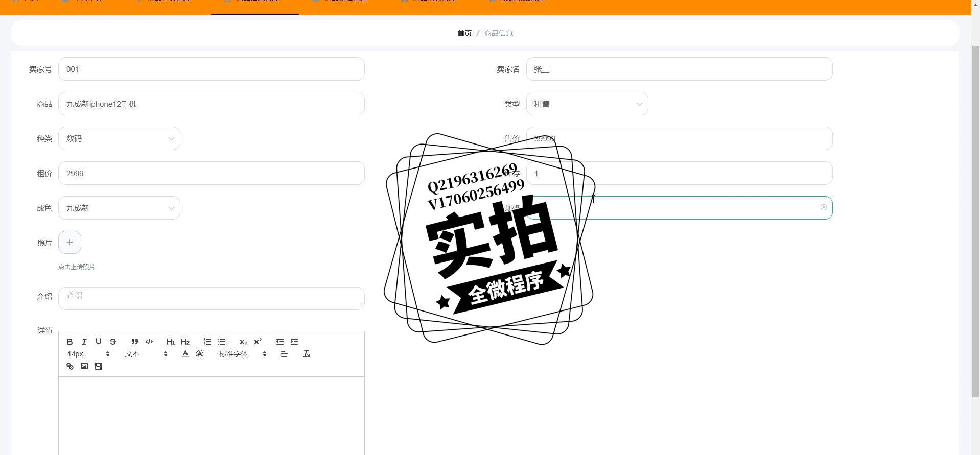This screenshot has width=980, height=455.
Task: Open the 标准字体 font family dropdown
Action: tap(243, 354)
